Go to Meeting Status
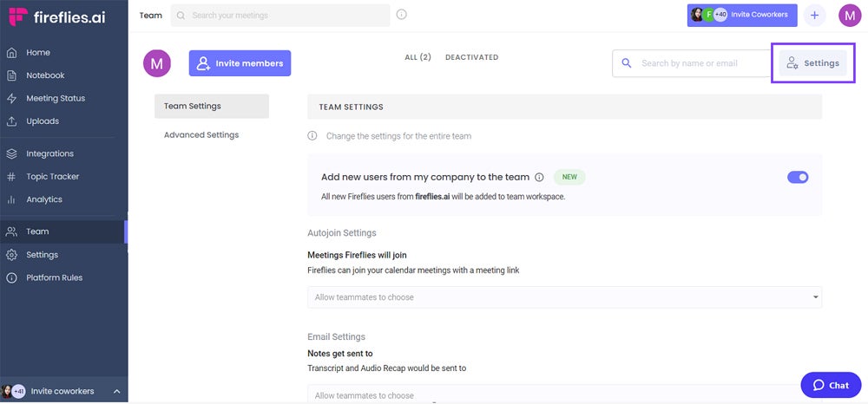The height and width of the screenshot is (404, 868). (x=56, y=98)
